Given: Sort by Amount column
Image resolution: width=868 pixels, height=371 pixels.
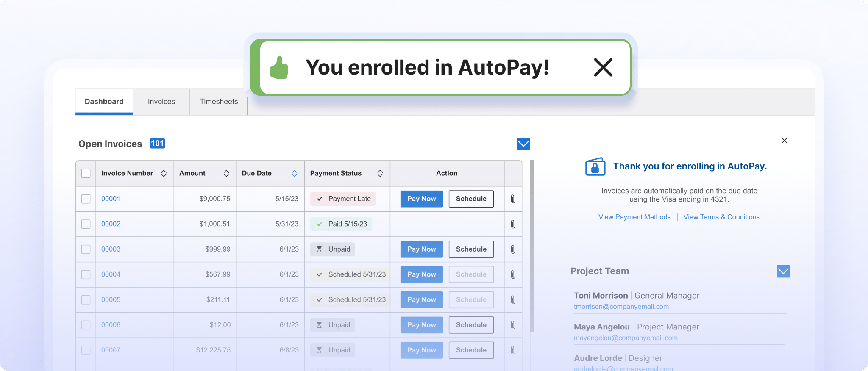Looking at the screenshot, I should [x=226, y=173].
